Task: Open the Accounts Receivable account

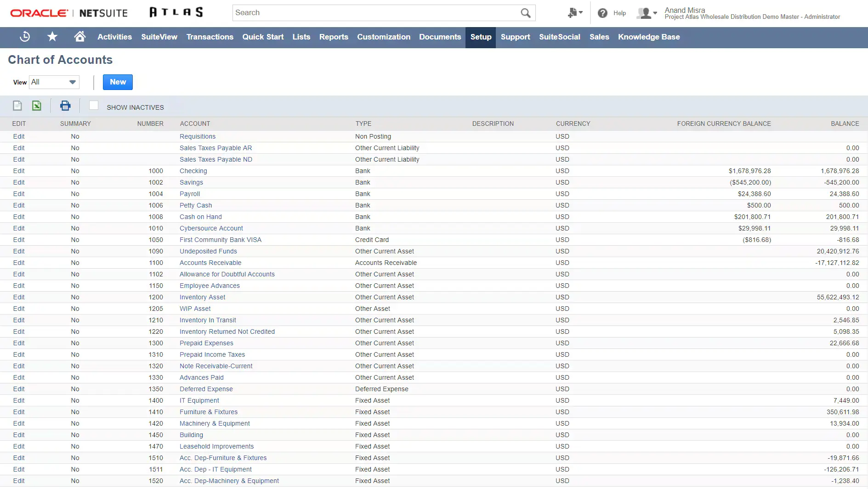Action: coord(210,263)
